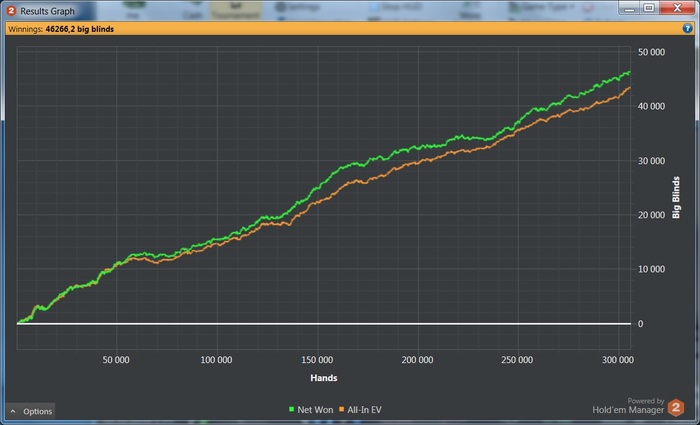
Task: Click the 250 000 hands axis label
Action: pos(517,360)
